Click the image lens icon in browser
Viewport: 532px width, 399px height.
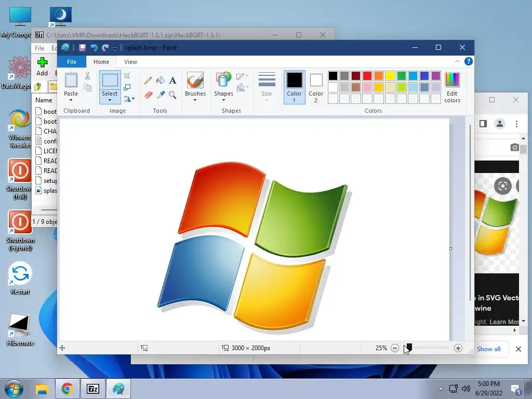point(502,185)
